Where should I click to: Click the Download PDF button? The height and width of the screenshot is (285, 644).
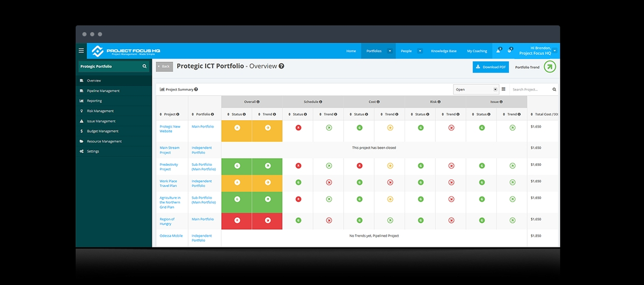tap(491, 67)
